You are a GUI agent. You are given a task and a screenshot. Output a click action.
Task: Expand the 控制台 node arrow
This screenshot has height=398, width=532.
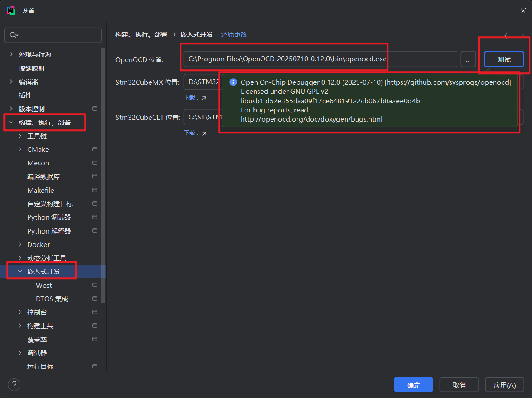(x=20, y=312)
